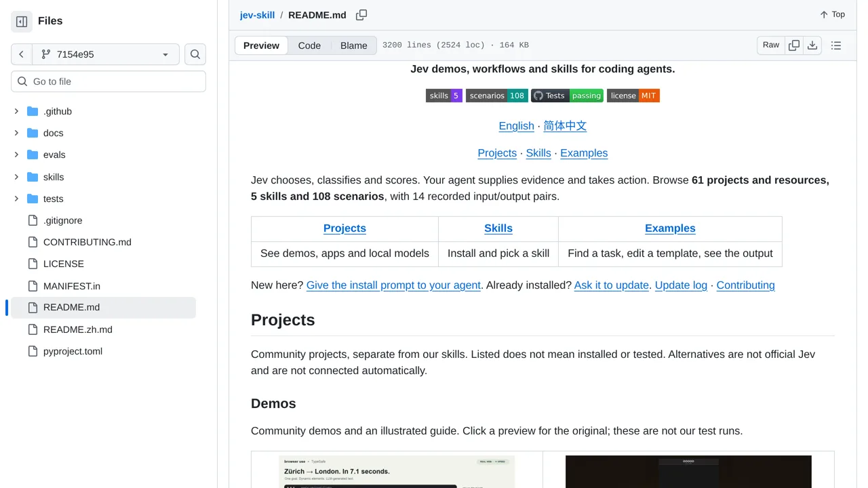
Task: Click the .gitignore file icon
Action: [33, 220]
